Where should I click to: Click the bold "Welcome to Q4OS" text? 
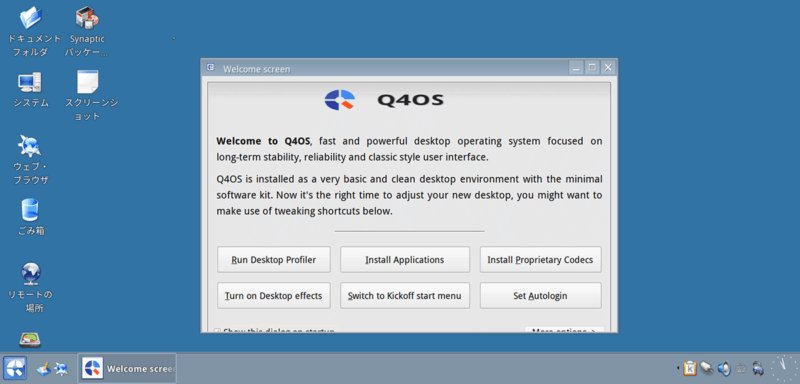click(263, 141)
